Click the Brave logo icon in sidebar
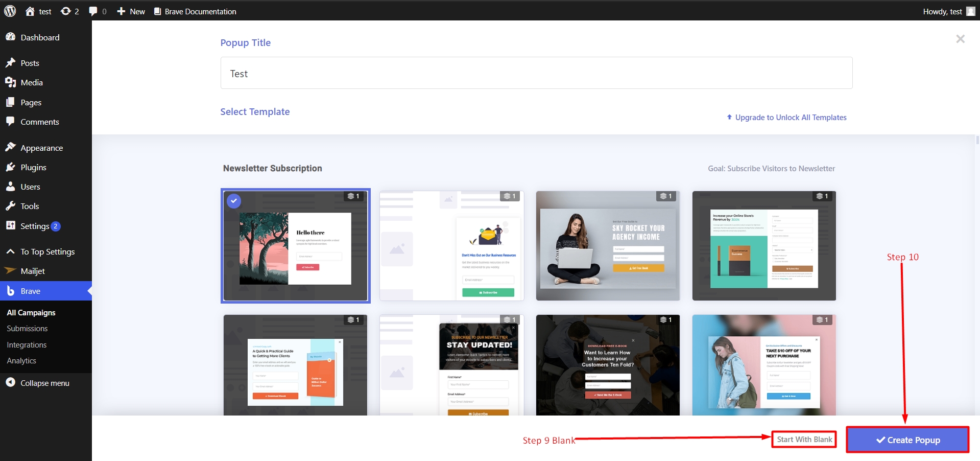980x461 pixels. [10, 291]
